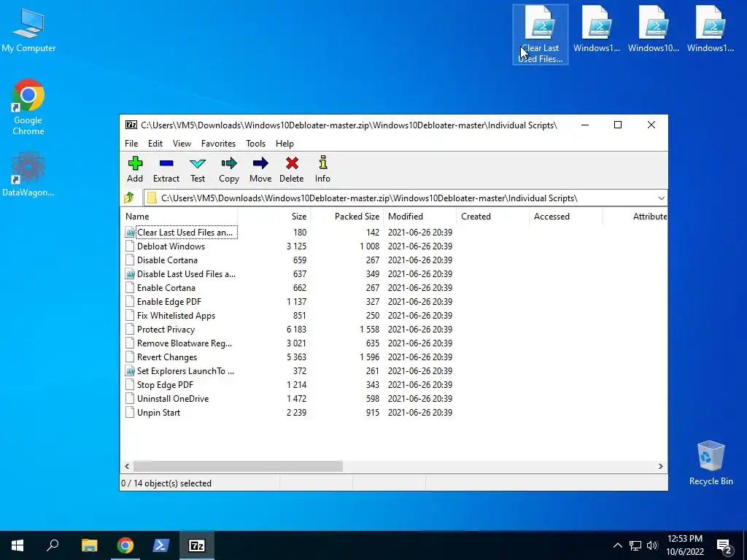The image size is (747, 560).
Task: Open the Edit menu
Action: [155, 144]
